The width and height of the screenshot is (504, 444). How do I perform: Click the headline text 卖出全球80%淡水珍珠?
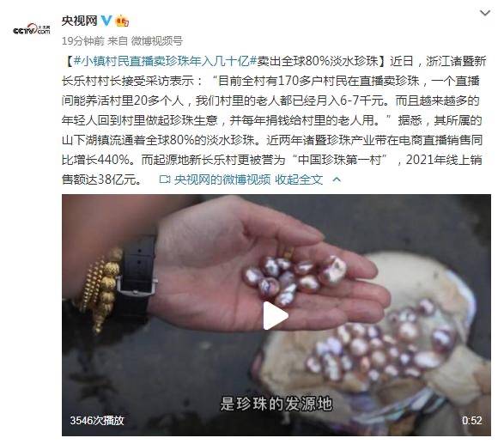[317, 61]
